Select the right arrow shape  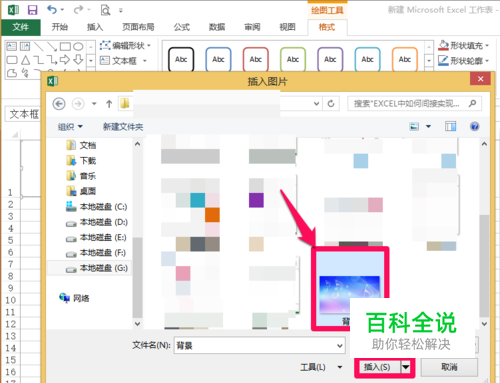tap(65, 60)
